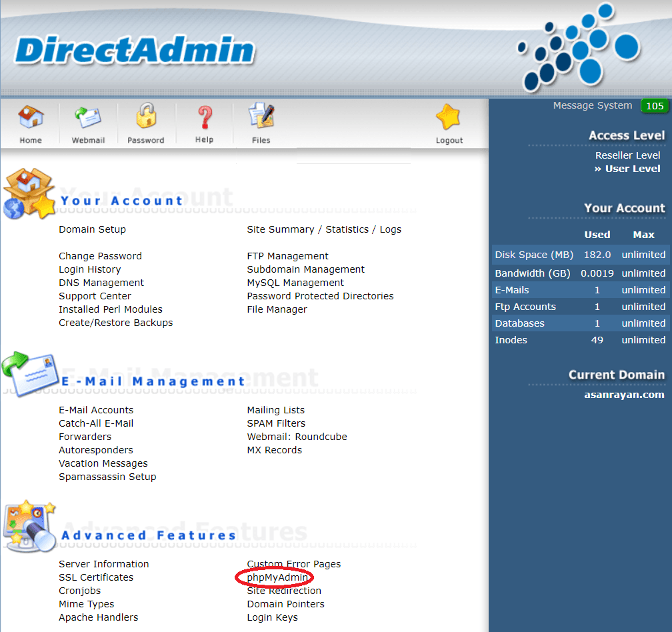Open the Webmail envelope icon

pyautogui.click(x=88, y=117)
